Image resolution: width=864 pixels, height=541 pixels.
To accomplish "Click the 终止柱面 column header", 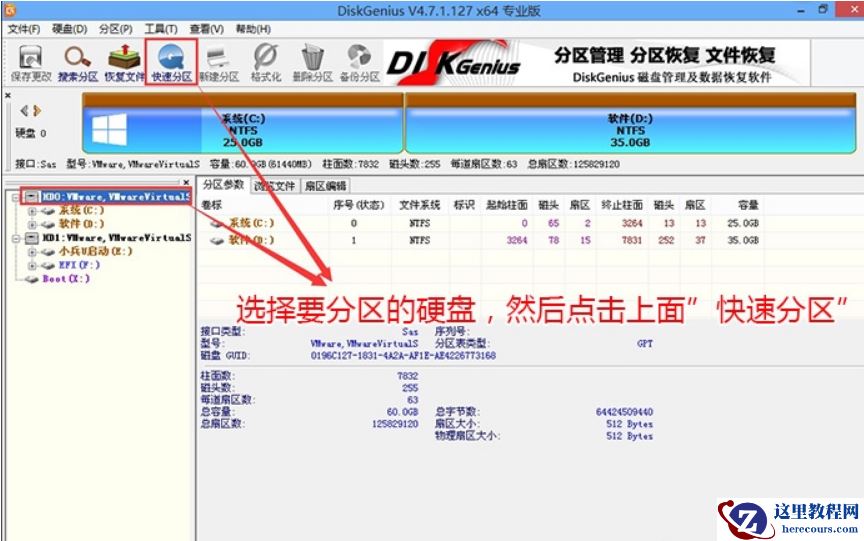I will [622, 205].
